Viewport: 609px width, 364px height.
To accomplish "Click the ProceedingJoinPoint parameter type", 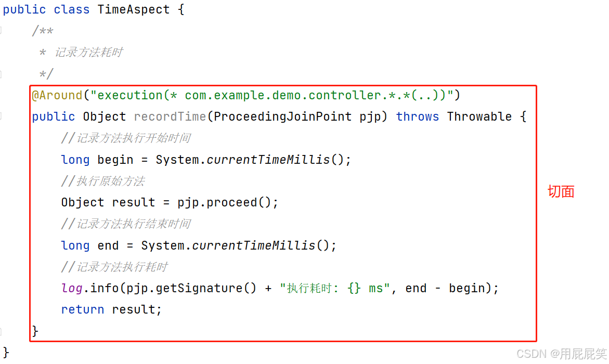I will pos(282,116).
